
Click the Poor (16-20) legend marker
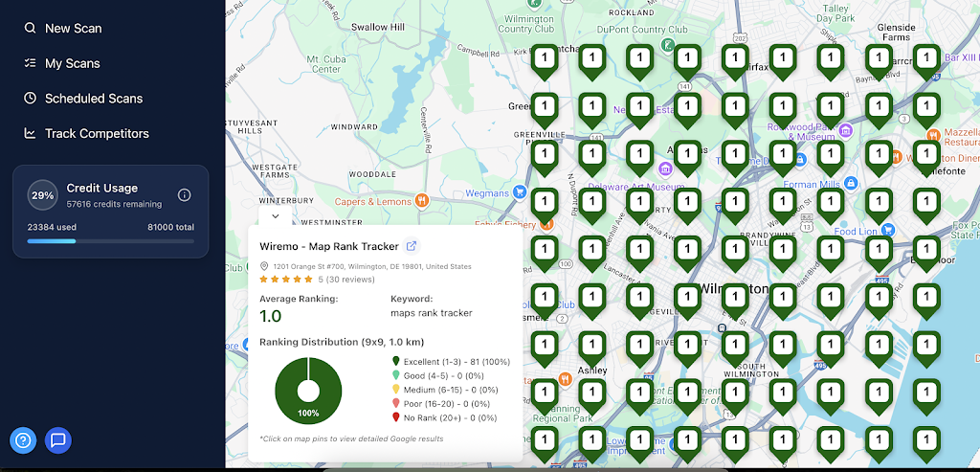point(395,403)
